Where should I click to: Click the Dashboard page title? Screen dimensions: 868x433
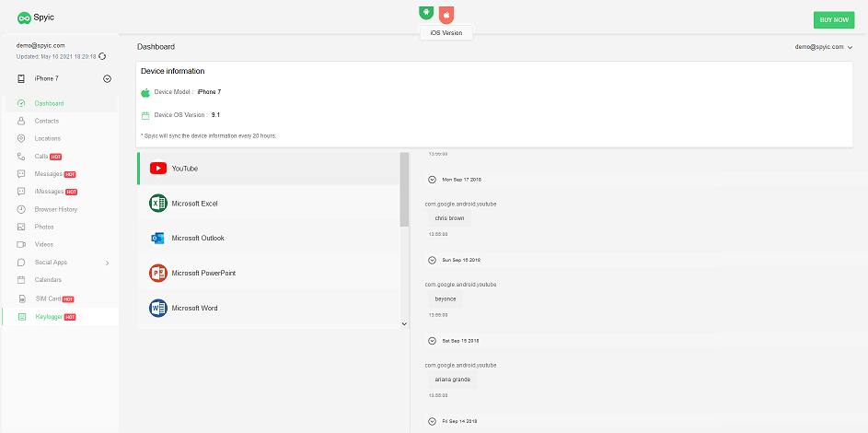pyautogui.click(x=156, y=47)
